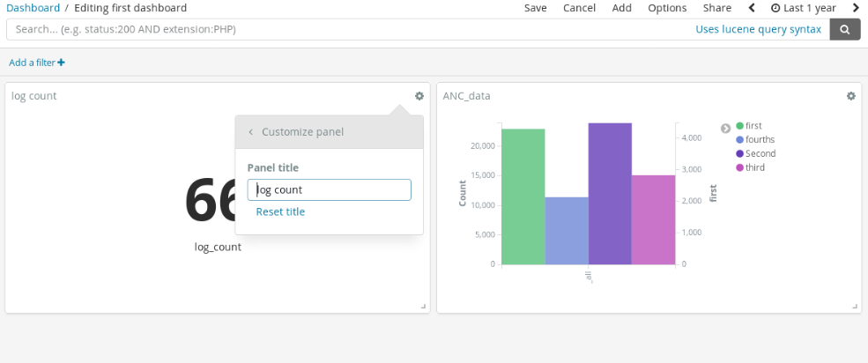
Task: Toggle the 'Second' legend series
Action: click(760, 153)
